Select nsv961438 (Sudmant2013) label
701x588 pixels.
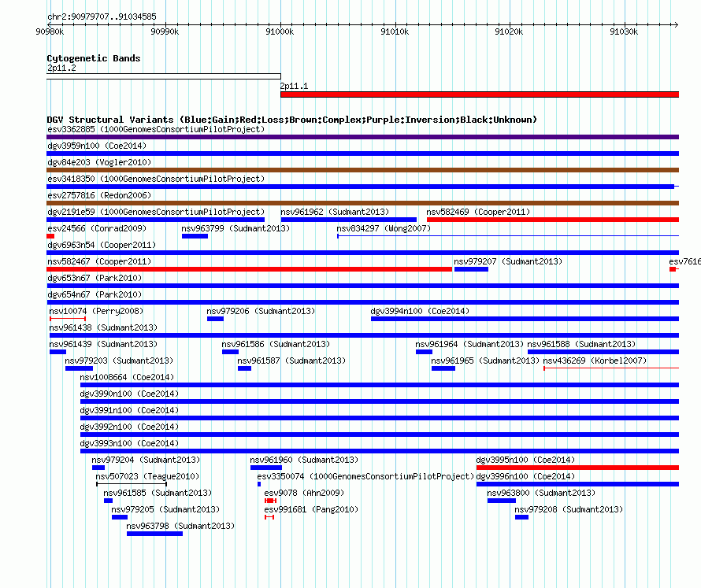(x=103, y=327)
